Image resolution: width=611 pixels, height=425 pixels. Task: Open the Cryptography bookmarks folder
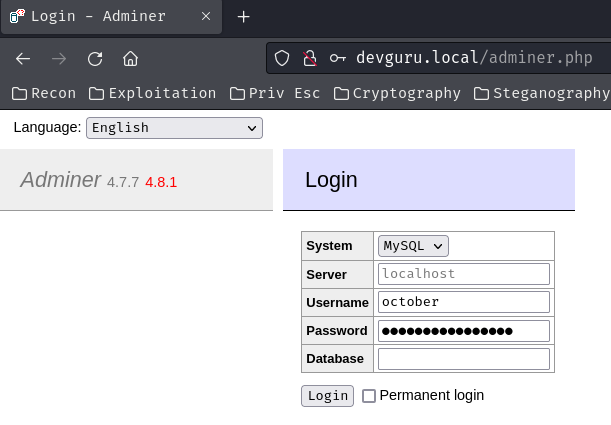pos(397,93)
